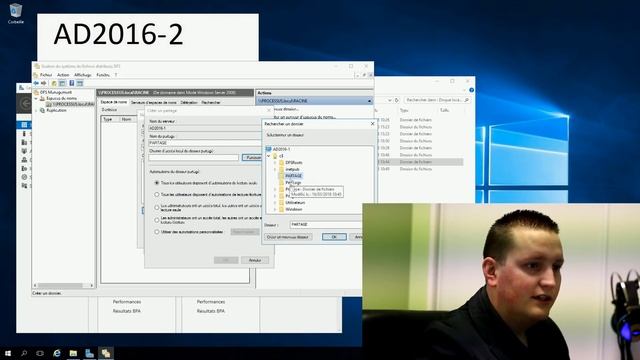Viewport: 640px width, 360px height.
Task: Open the Explorer address bar history dropdown
Action: (390, 100)
